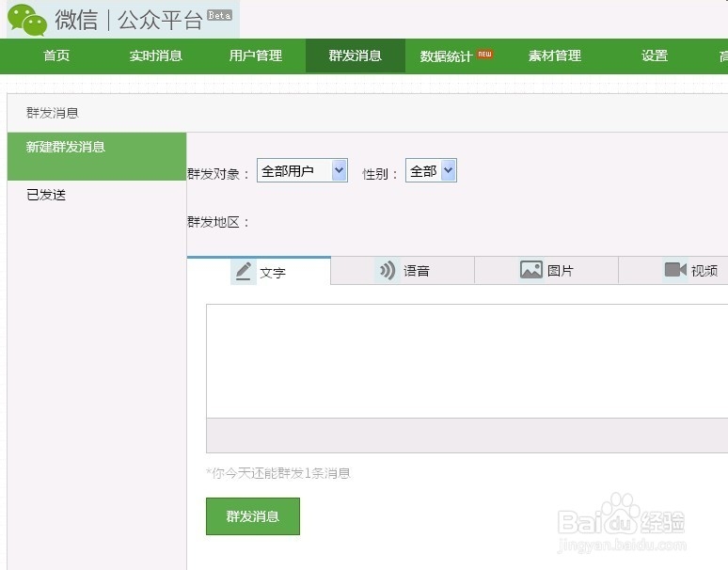Screen dimensions: 728x570
Task: Click the speaker voice icon
Action: pos(388,270)
